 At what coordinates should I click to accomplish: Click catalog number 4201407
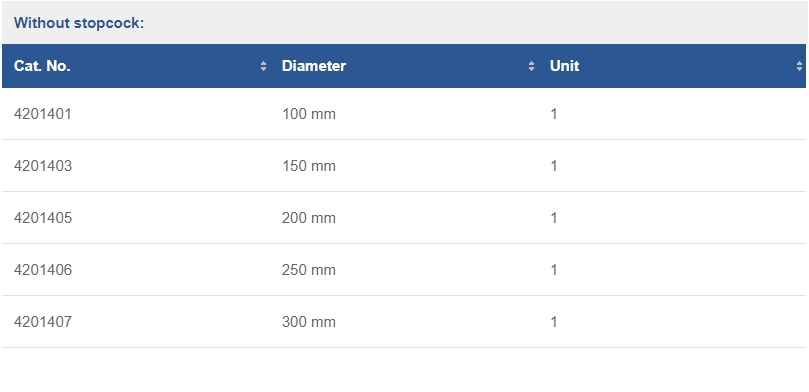(43, 322)
